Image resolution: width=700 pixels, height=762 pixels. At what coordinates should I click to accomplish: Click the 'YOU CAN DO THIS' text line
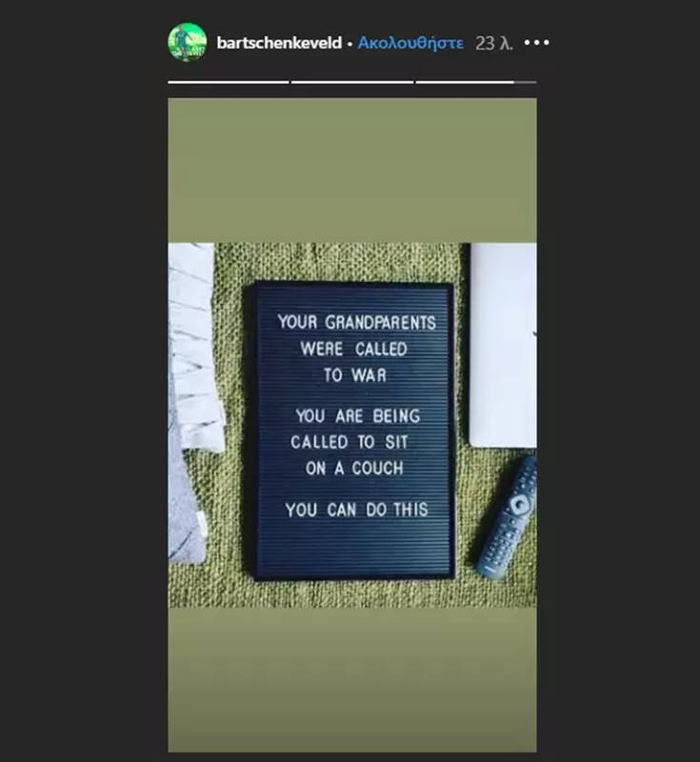[356, 510]
